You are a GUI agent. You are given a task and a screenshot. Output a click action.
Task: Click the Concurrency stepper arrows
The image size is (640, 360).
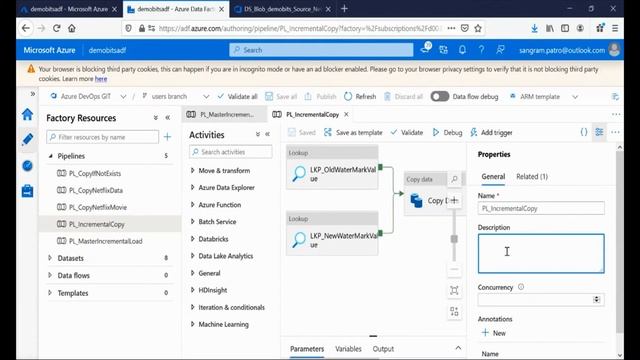(x=596, y=300)
